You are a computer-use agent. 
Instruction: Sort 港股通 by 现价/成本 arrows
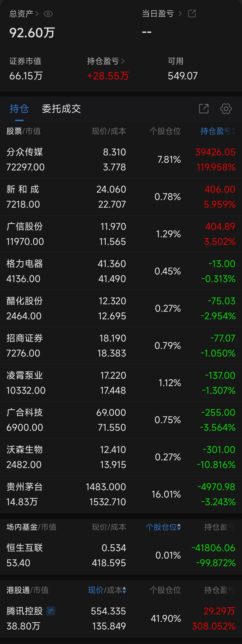[124, 590]
